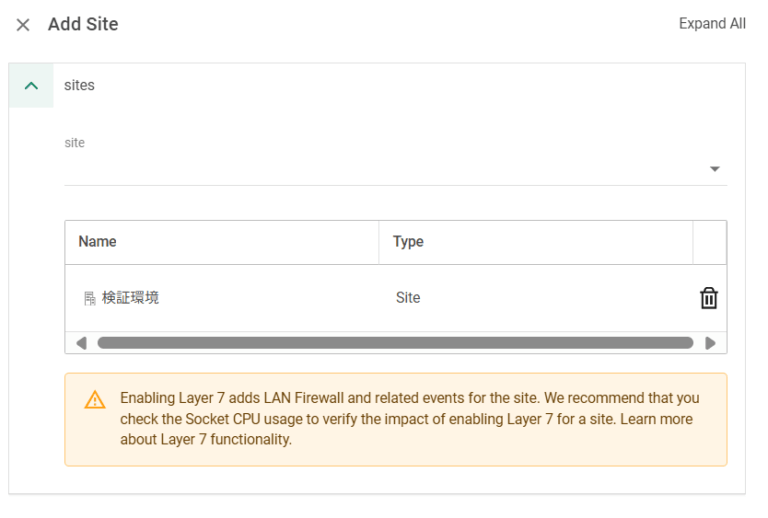Screen dimensions: 768x518
Task: Click the building icon beside 検証環境
Action: pos(90,298)
